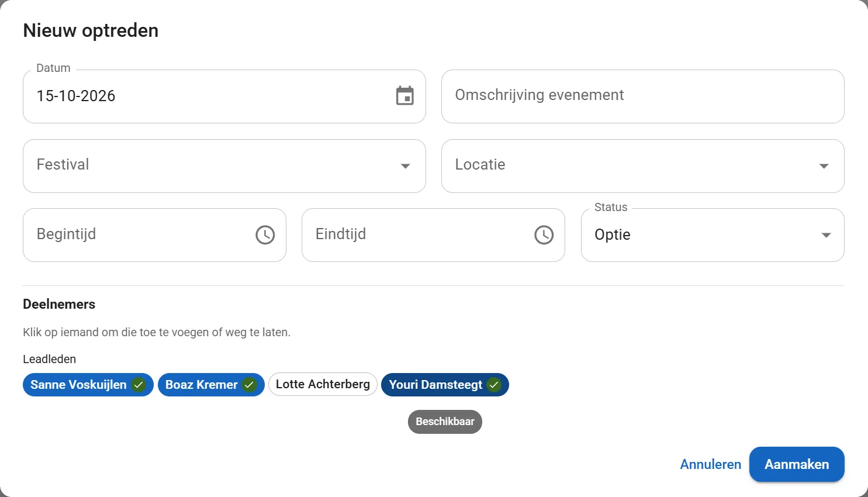Click the Annuleren button
The image size is (868, 497).
pyautogui.click(x=710, y=464)
